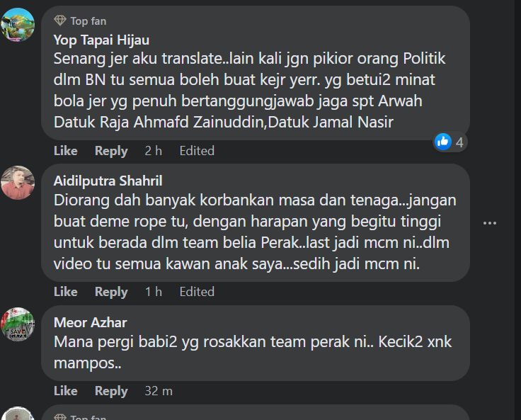The width and height of the screenshot is (521, 420).
Task: Reply to Yop Tapai Hijau's comment
Action: (111, 151)
